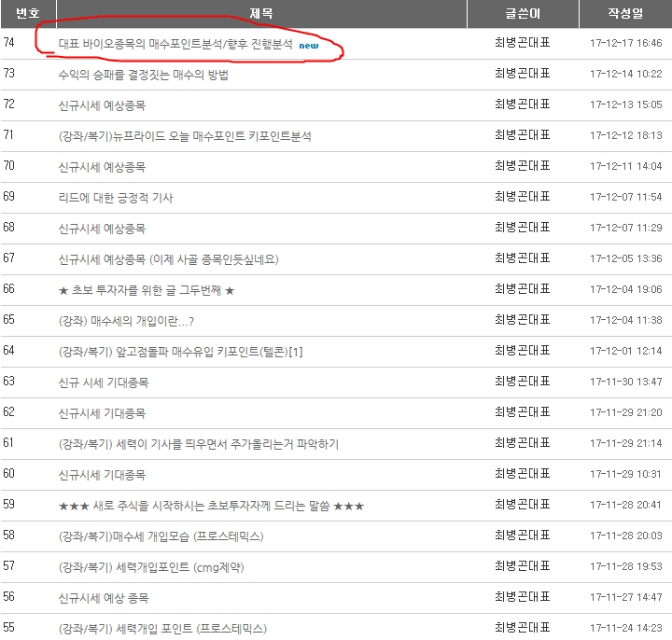Open post '(강좌) 매수세의 개입이란...?'
Viewport: 672px width, 640px height.
click(x=126, y=321)
